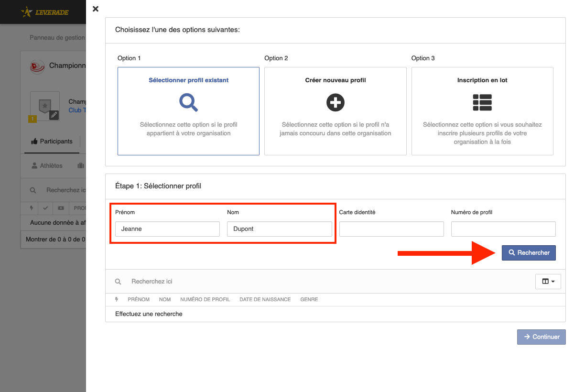
Task: Open the column visibility dropdown
Action: click(548, 282)
